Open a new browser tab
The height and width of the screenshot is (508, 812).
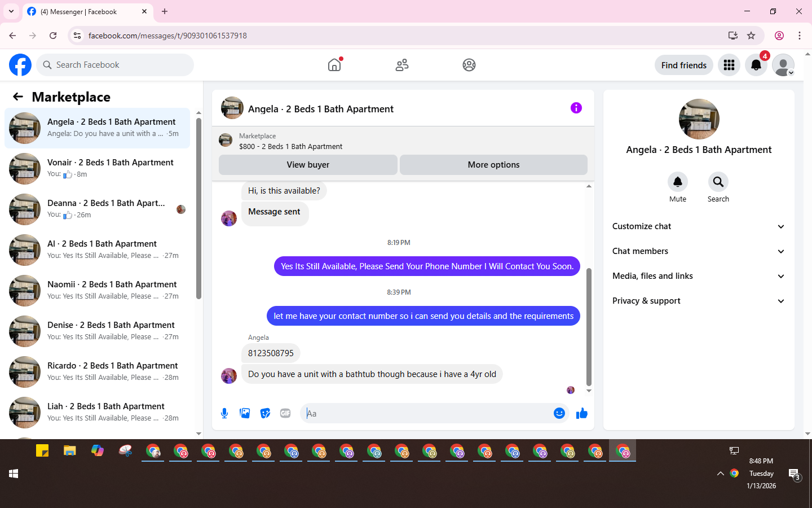(x=165, y=11)
